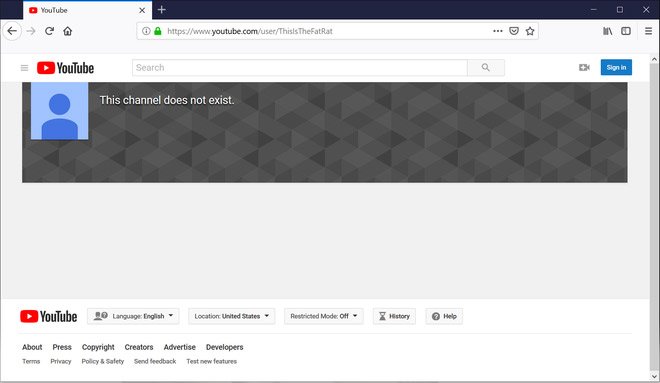Open the Creators link
The image size is (660, 383).
point(139,347)
